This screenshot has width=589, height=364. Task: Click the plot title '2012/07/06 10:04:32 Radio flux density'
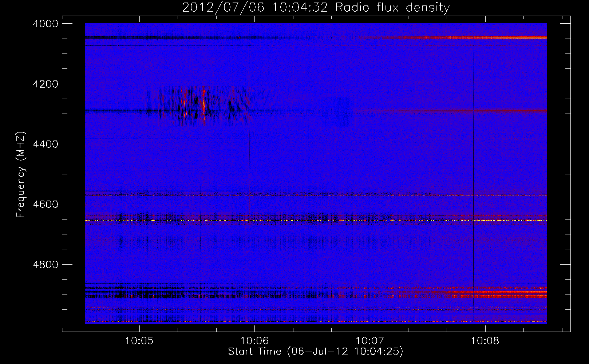coord(316,7)
